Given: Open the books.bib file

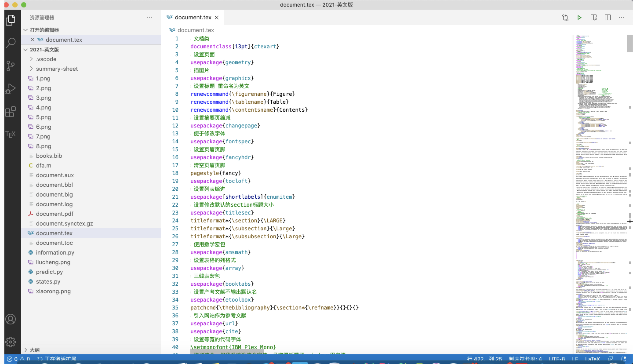Looking at the screenshot, I should 91,156.
